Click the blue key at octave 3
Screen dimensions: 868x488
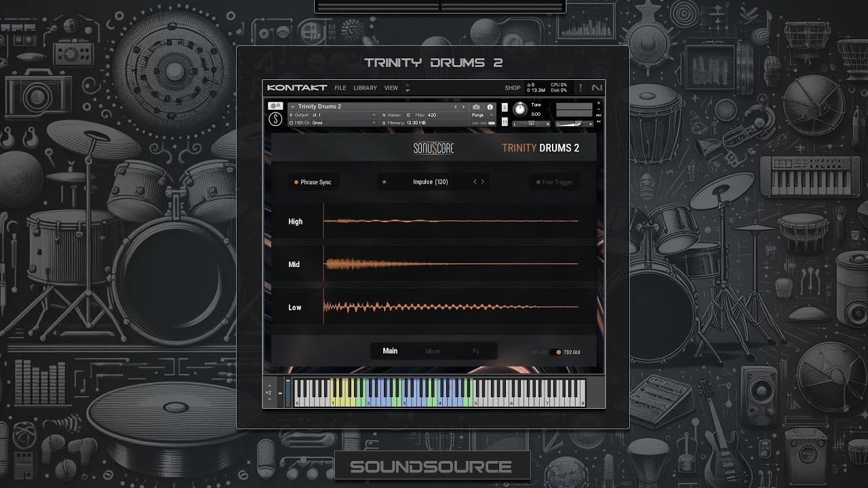point(406,402)
